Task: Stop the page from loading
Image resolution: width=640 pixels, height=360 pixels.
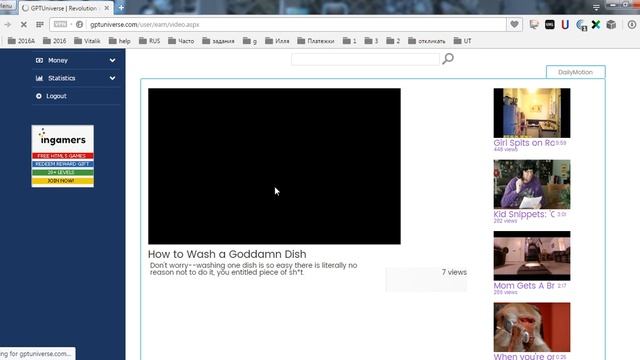Action: click(x=24, y=24)
